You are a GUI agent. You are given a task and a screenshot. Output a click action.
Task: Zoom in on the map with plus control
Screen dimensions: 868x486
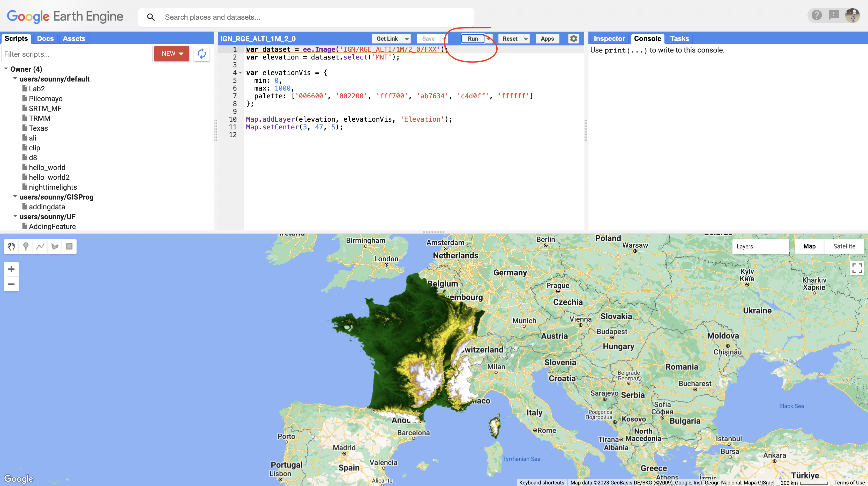tap(11, 269)
